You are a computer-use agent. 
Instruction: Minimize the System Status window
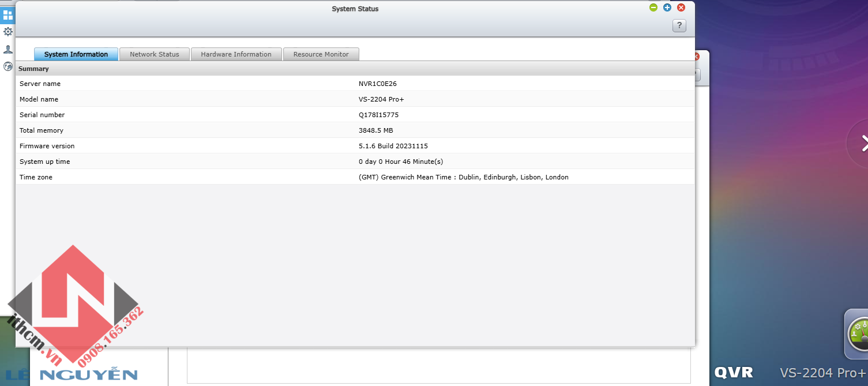click(653, 8)
